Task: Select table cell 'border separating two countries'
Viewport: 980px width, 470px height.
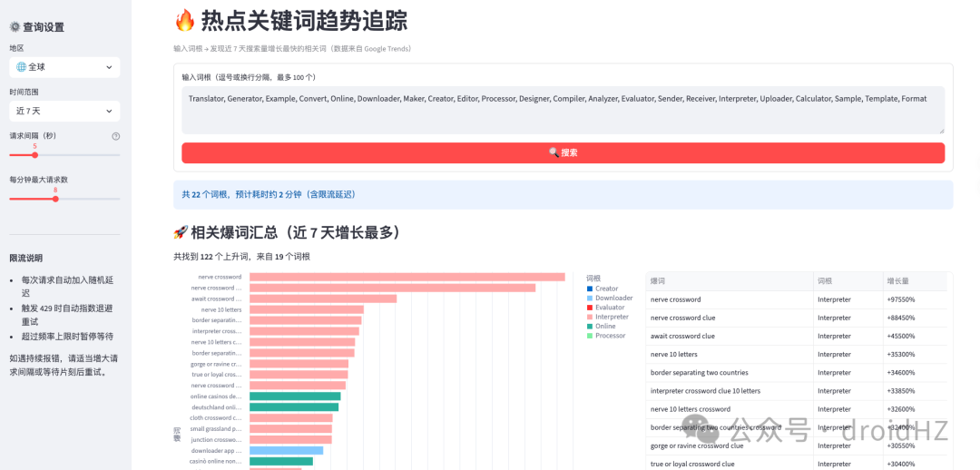Action: (730, 373)
